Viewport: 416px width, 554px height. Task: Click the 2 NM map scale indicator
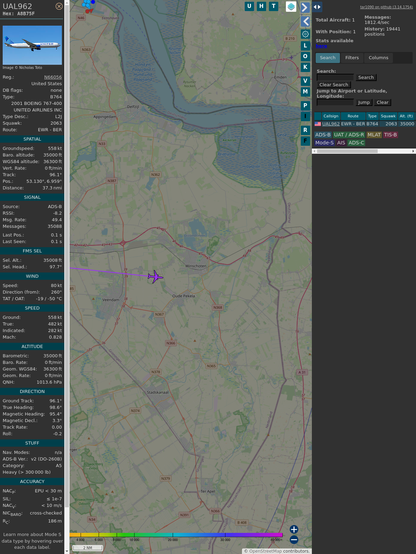[87, 548]
